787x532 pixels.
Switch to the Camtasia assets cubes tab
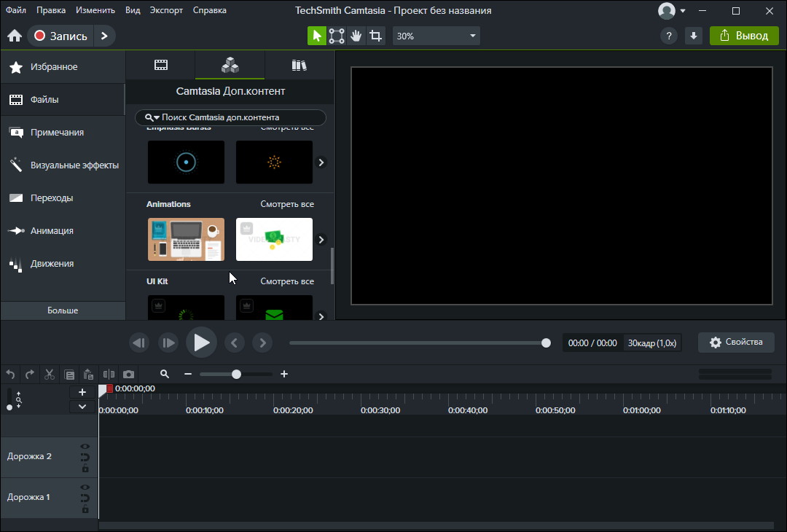230,65
